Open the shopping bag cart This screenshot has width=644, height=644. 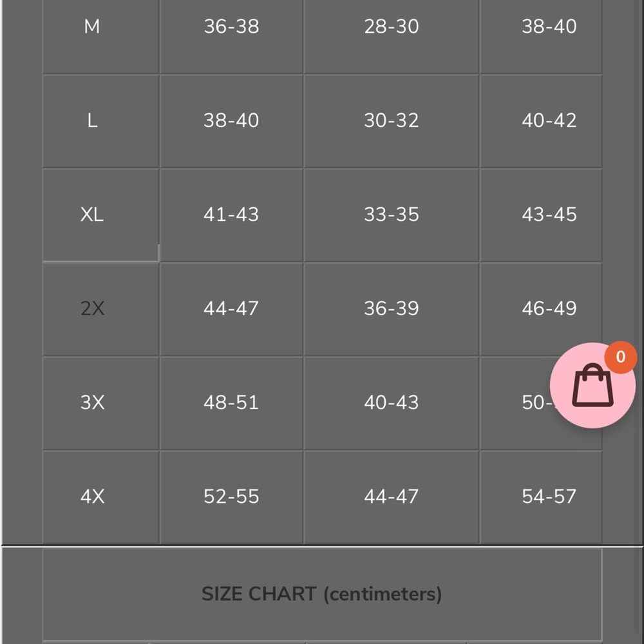[592, 386]
